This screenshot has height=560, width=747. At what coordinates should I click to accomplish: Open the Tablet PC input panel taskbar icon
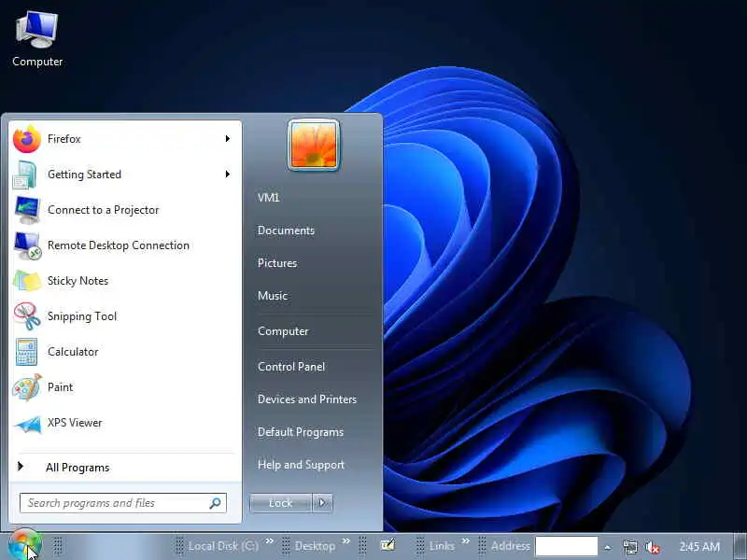(388, 546)
